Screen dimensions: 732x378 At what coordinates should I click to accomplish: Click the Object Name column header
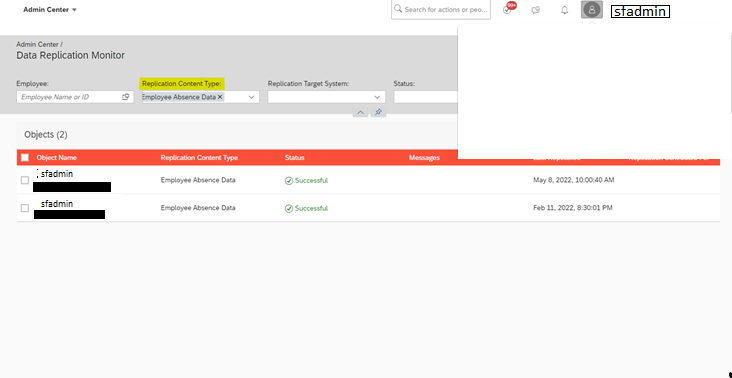57,158
